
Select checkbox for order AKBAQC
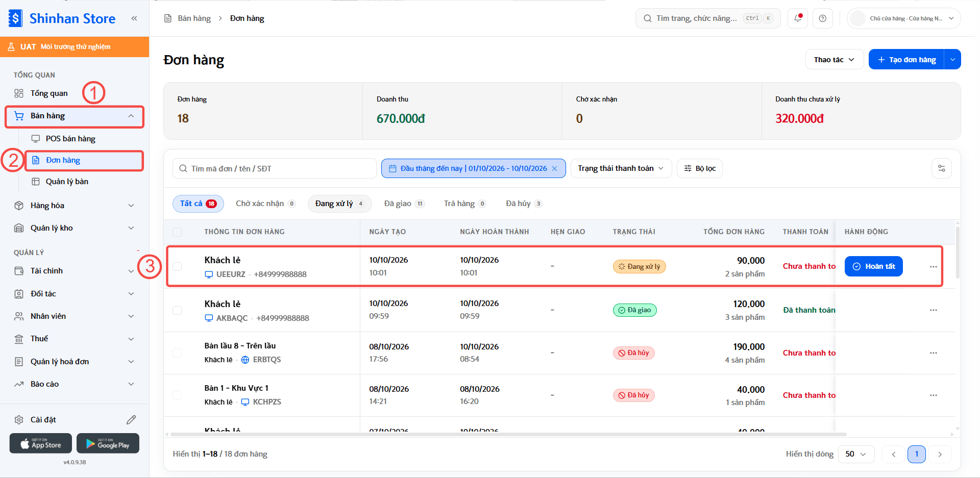tap(177, 310)
